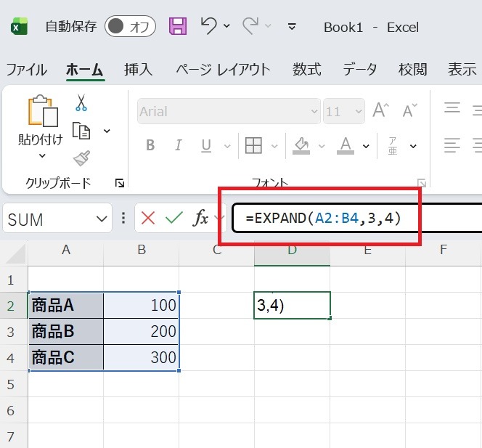Open the undo history dropdown
The image size is (482, 448).
[x=227, y=26]
